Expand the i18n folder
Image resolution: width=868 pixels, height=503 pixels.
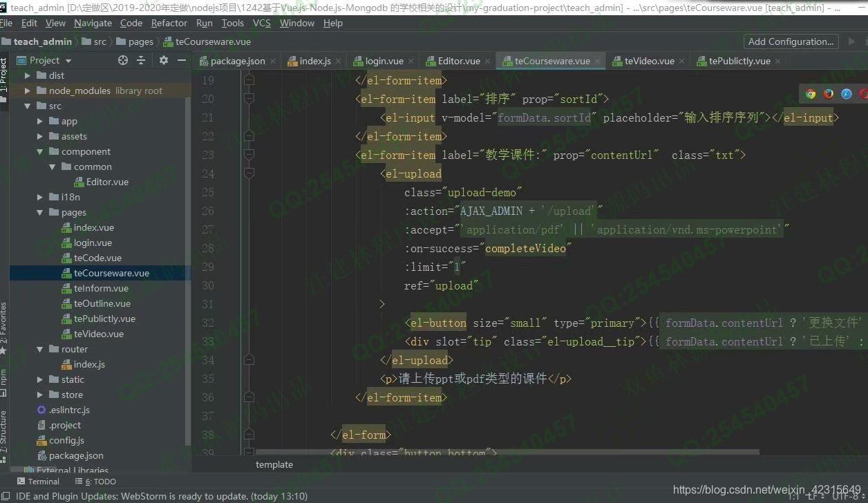point(40,197)
